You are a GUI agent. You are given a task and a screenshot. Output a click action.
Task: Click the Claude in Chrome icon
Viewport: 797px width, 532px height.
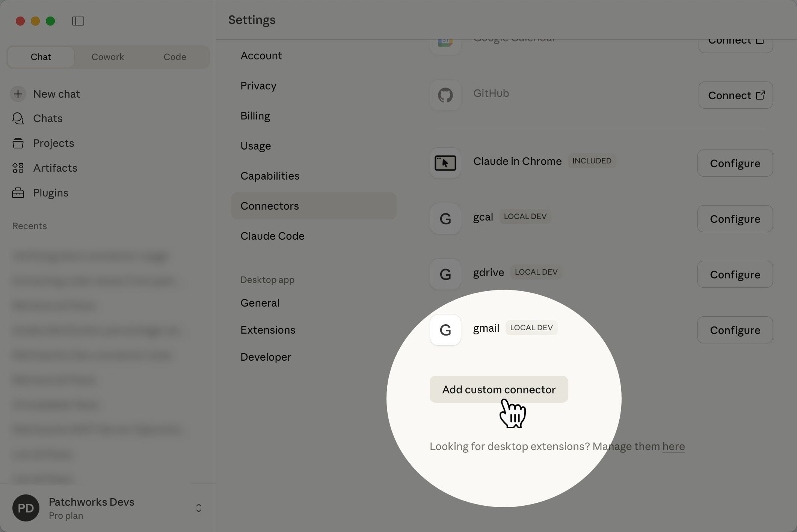pyautogui.click(x=445, y=163)
